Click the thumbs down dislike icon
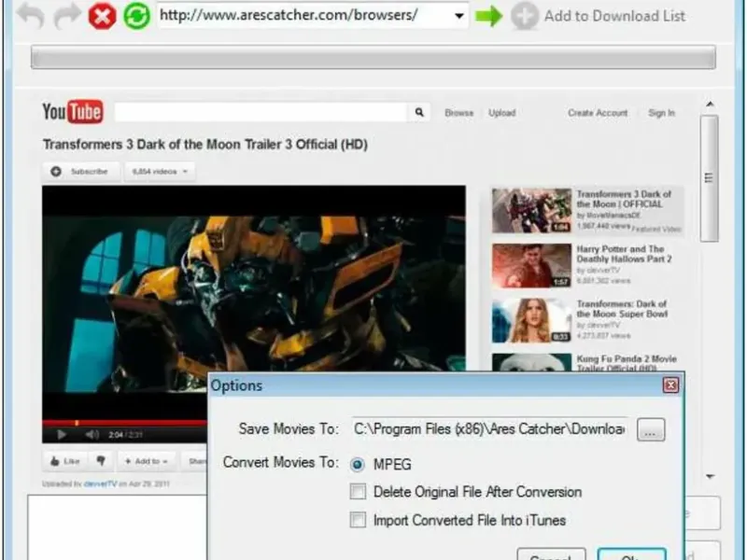Image resolution: width=747 pixels, height=560 pixels. 101,460
